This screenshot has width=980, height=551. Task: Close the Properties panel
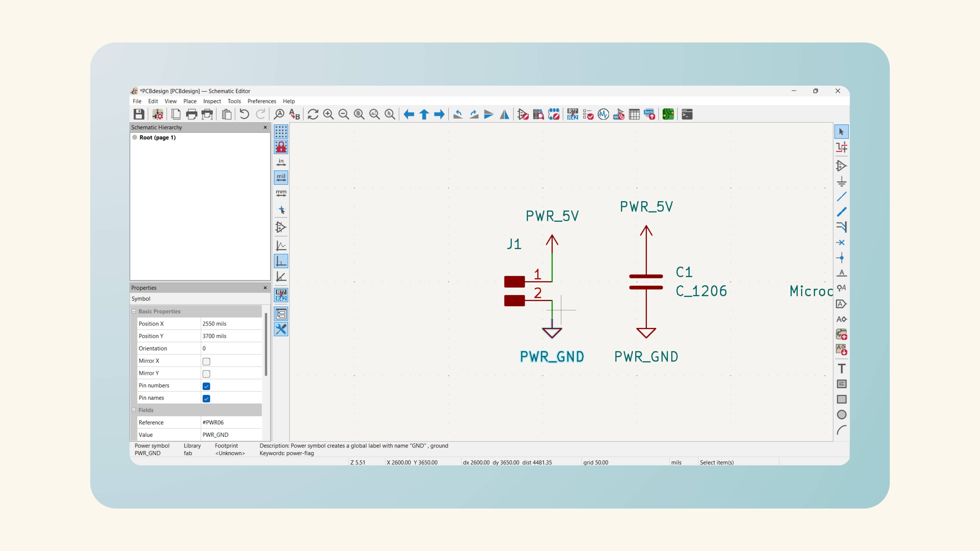[x=265, y=288]
